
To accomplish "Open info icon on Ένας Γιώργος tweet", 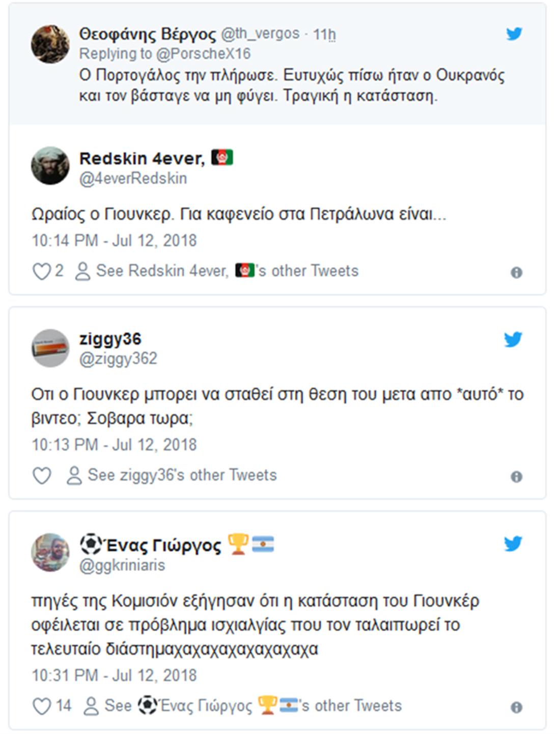I will [516, 708].
